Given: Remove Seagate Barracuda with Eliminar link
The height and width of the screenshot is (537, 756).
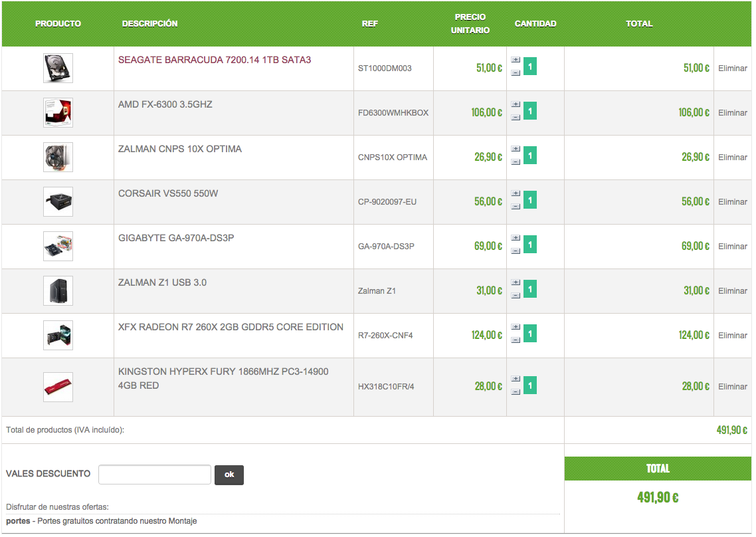Looking at the screenshot, I should (732, 68).
